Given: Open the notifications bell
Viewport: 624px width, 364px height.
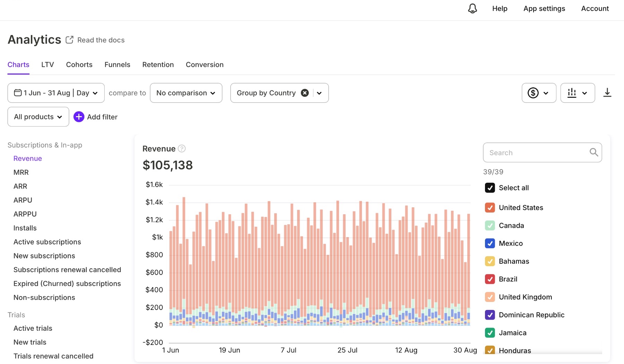Looking at the screenshot, I should (473, 8).
